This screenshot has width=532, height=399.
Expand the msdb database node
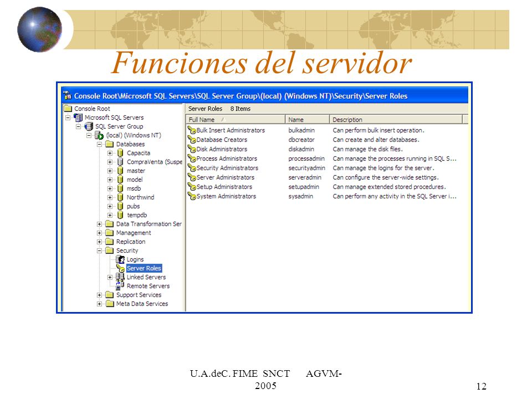point(110,188)
